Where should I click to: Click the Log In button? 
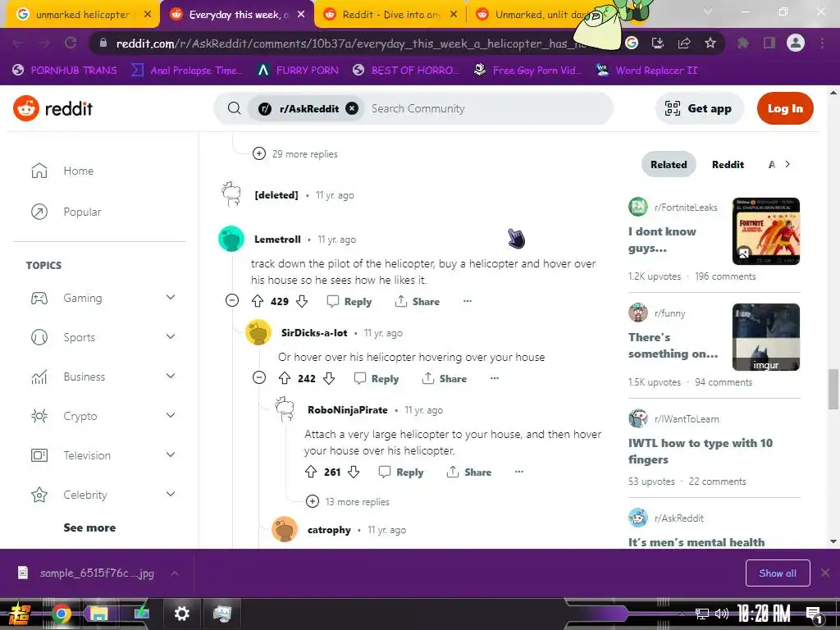point(785,109)
